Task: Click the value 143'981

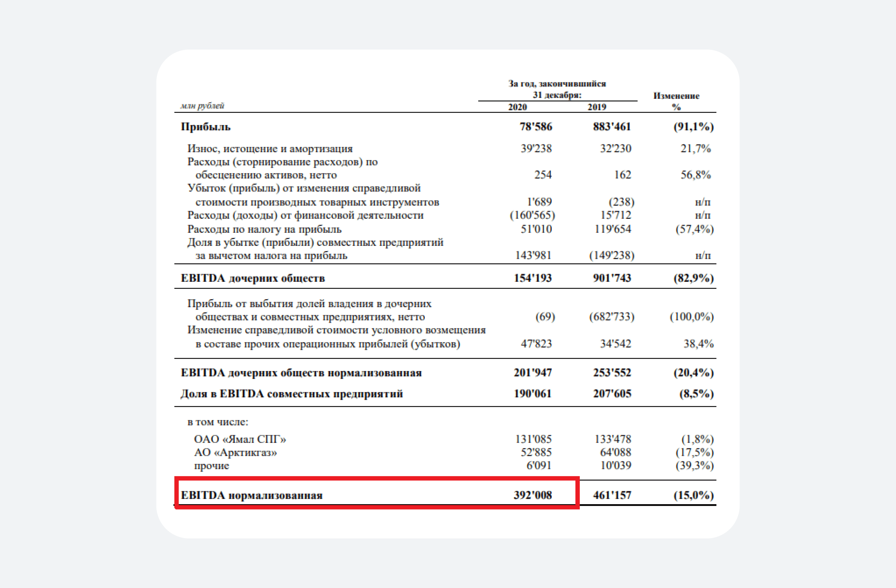Action: 533,255
